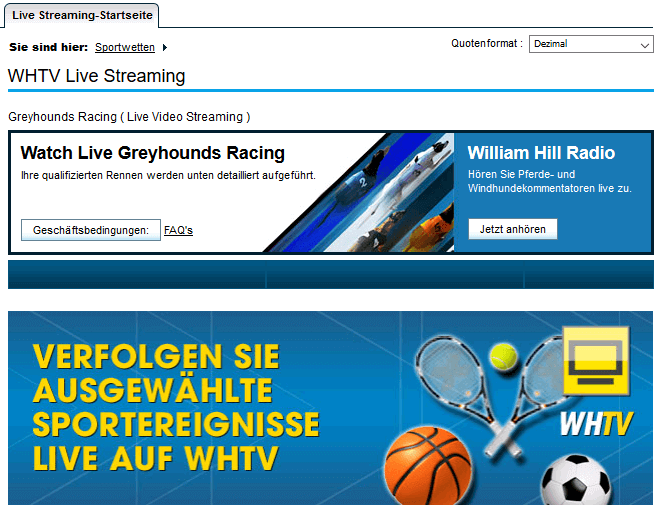
Task: Click the tennis ball image in the banner
Action: 503,356
